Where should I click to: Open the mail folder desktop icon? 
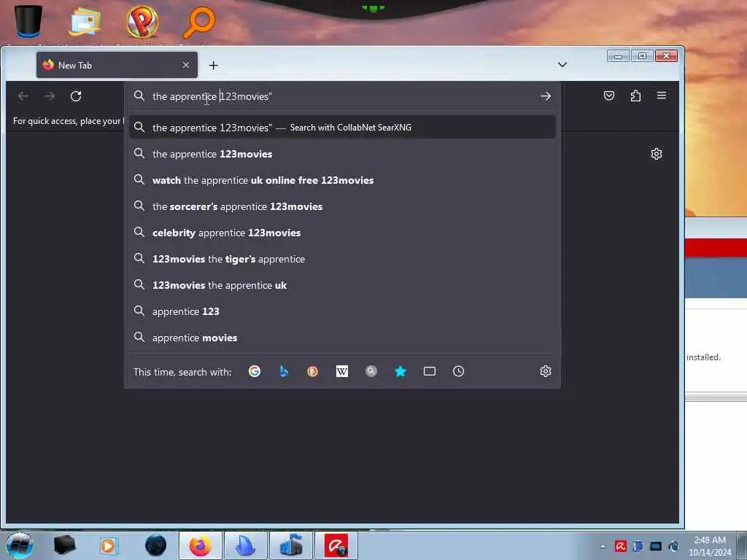(85, 21)
